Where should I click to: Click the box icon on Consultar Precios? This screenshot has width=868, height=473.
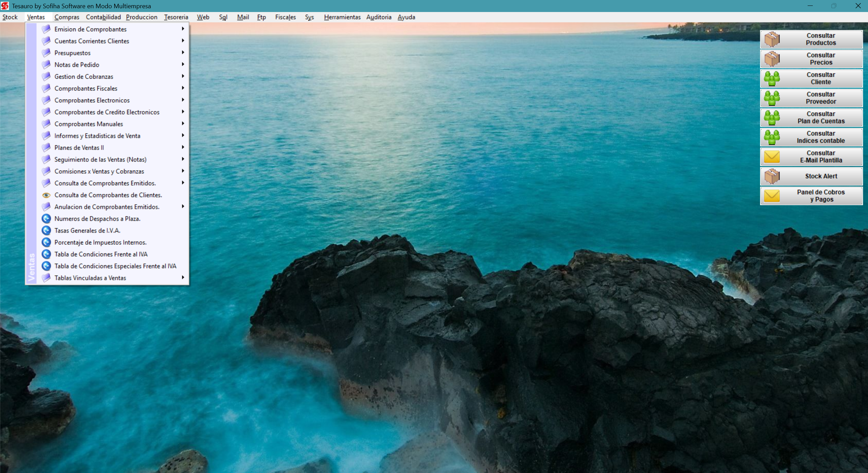(772, 59)
